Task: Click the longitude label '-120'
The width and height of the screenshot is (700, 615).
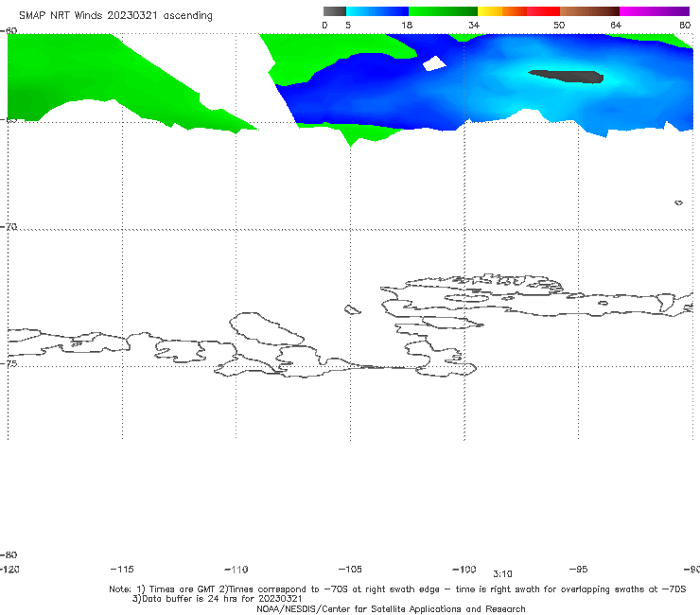Action: [9, 570]
